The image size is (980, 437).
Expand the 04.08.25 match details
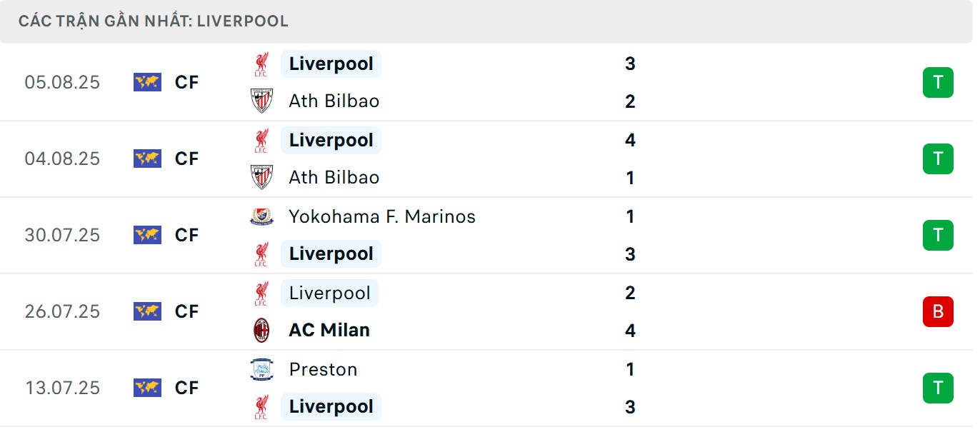click(490, 159)
